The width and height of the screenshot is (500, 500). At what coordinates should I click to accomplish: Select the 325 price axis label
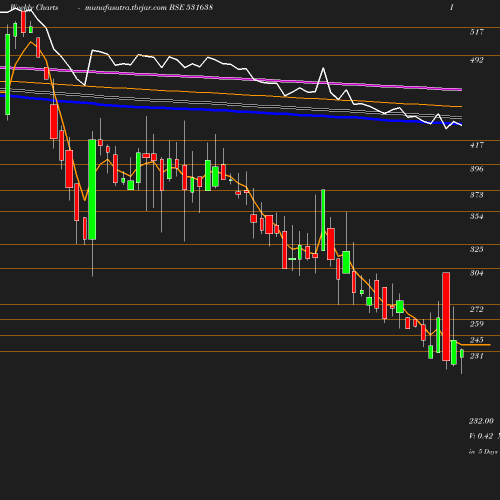477,249
